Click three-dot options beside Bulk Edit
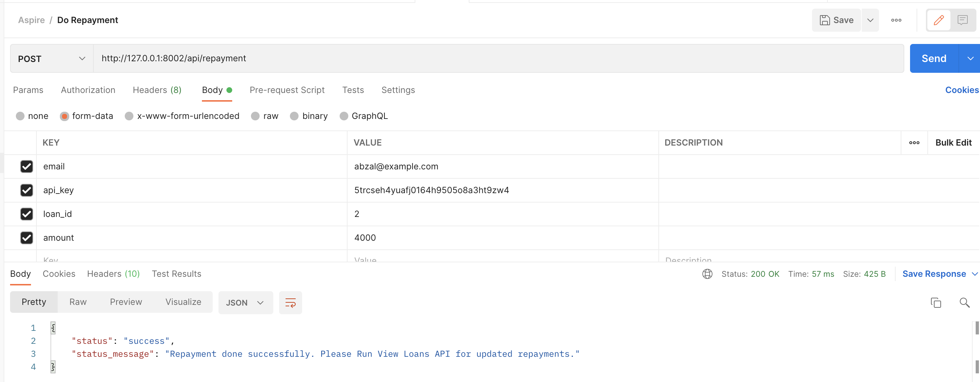Image resolution: width=980 pixels, height=382 pixels. coord(915,143)
